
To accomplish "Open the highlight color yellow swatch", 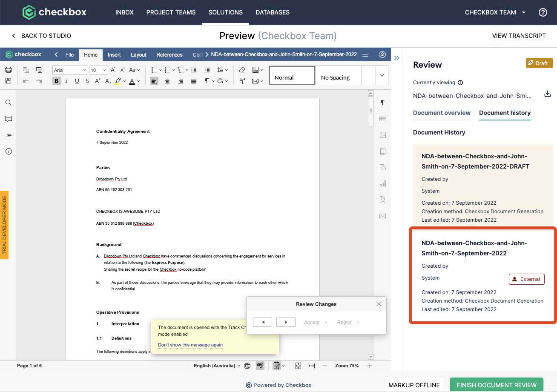I will [x=118, y=81].
